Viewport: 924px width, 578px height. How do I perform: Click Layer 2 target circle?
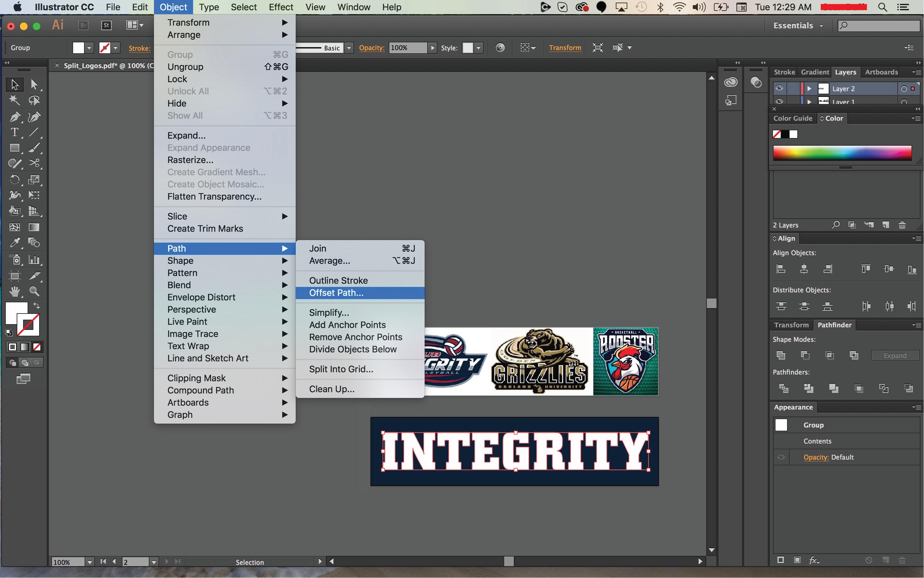(903, 89)
